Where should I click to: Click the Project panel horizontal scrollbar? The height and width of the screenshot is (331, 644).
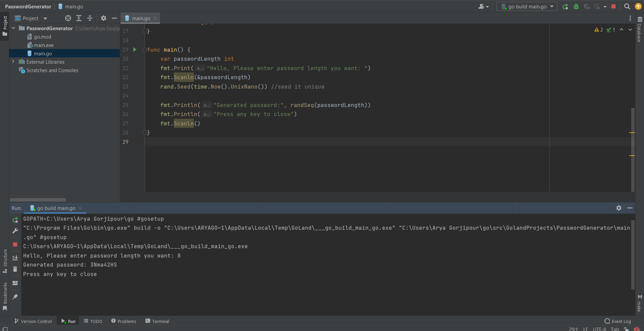click(38, 200)
